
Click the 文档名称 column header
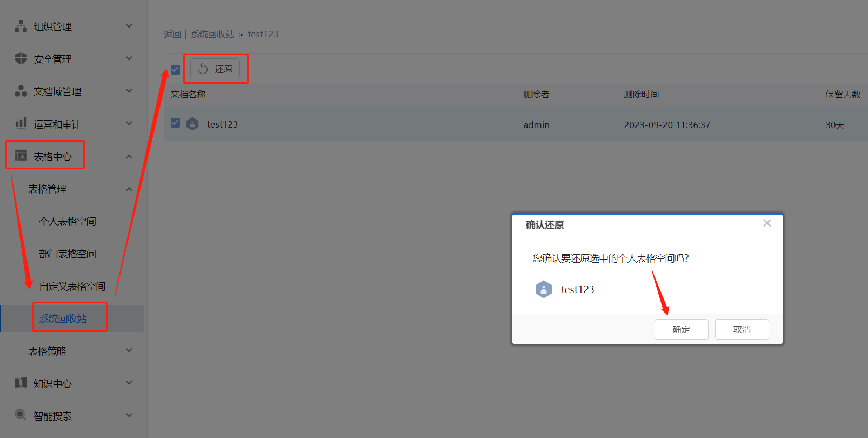(x=188, y=94)
